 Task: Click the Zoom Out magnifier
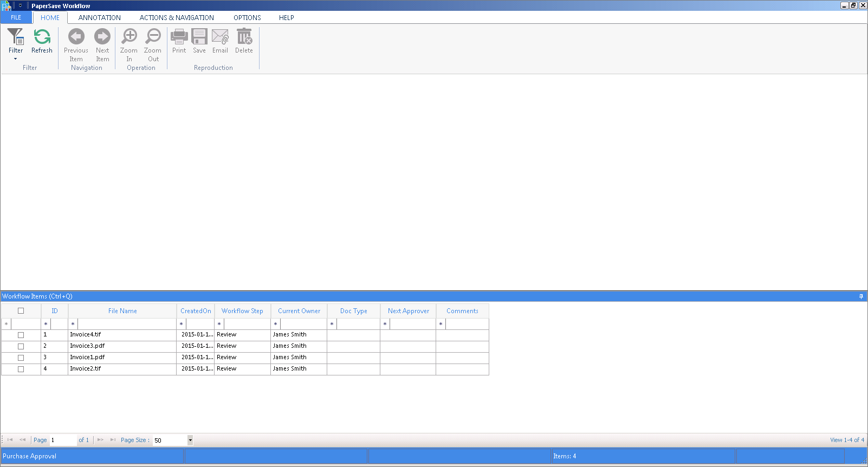pyautogui.click(x=153, y=37)
